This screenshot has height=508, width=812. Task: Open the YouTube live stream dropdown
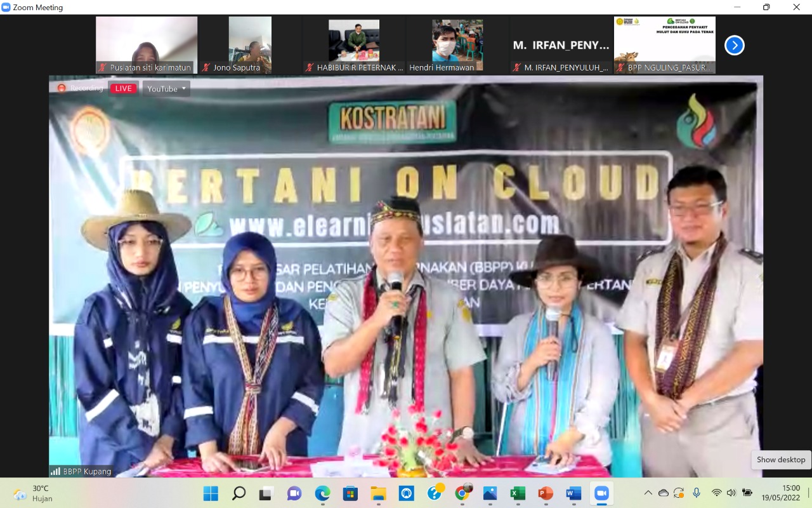[x=166, y=88]
